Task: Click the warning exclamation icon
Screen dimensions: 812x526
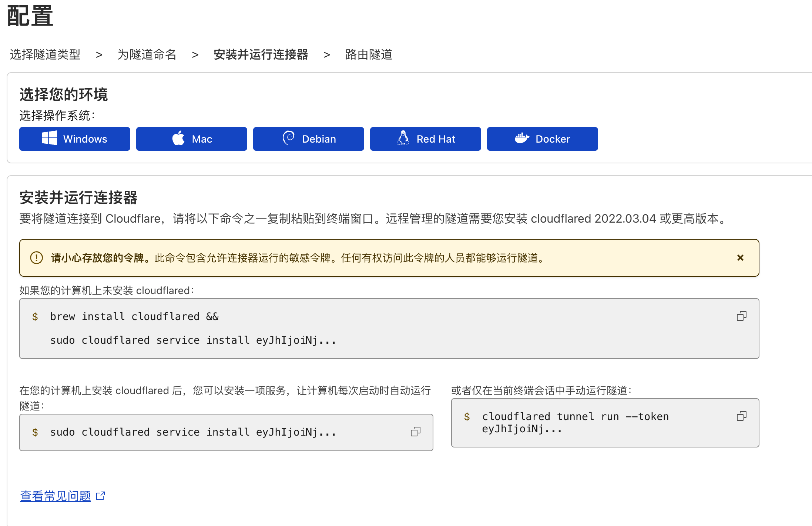Action: click(x=36, y=257)
